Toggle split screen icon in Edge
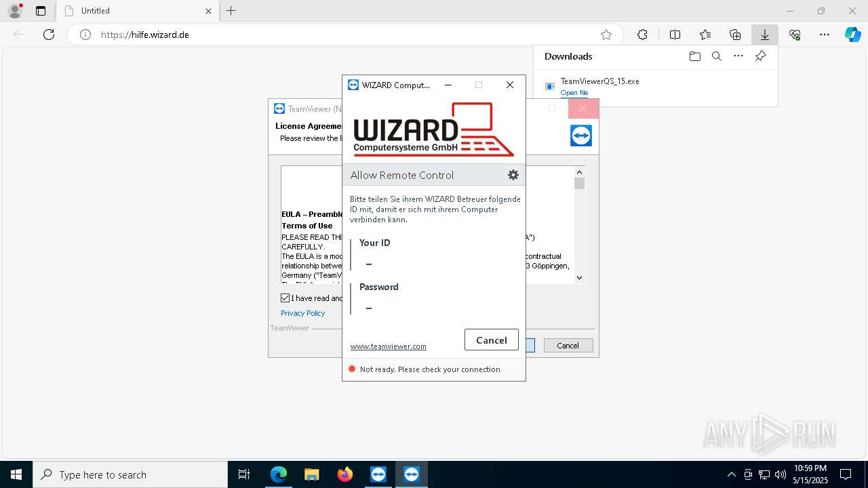This screenshot has width=868, height=488. coord(675,35)
